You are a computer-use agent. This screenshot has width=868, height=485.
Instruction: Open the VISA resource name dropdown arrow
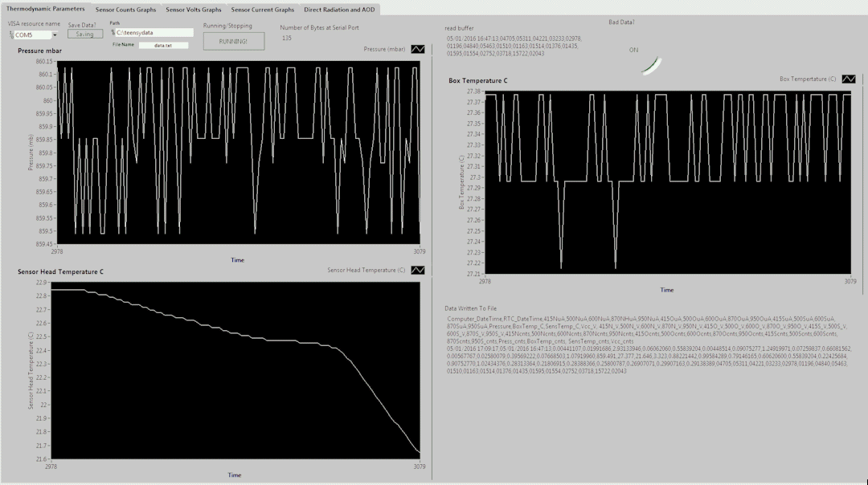tap(55, 35)
